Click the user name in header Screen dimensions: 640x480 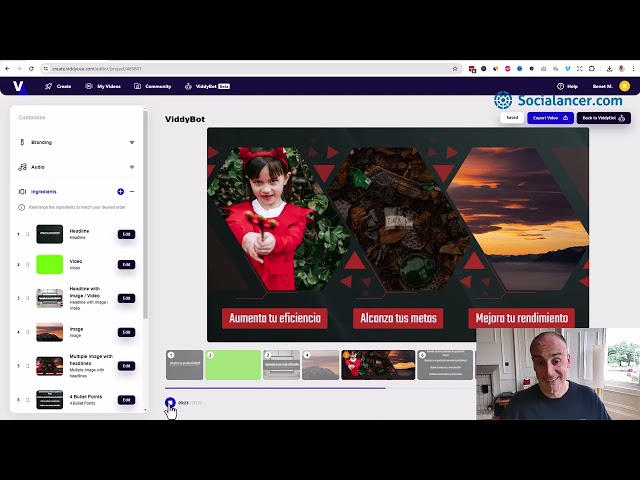603,86
